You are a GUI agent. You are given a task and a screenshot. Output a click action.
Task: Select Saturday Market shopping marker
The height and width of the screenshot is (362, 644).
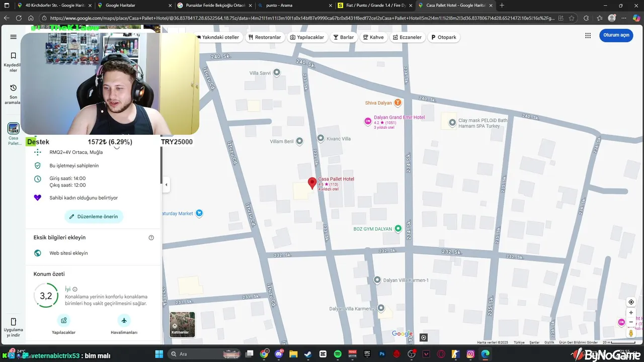coord(199,213)
